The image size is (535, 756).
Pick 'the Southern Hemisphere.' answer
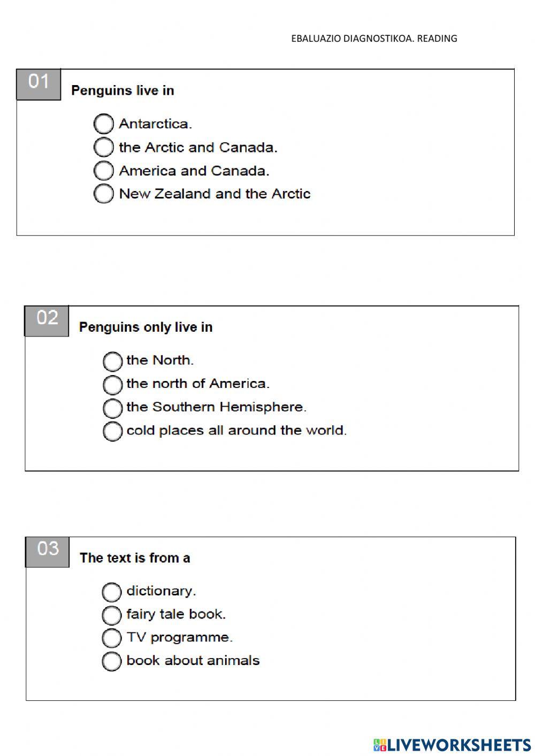(112, 408)
